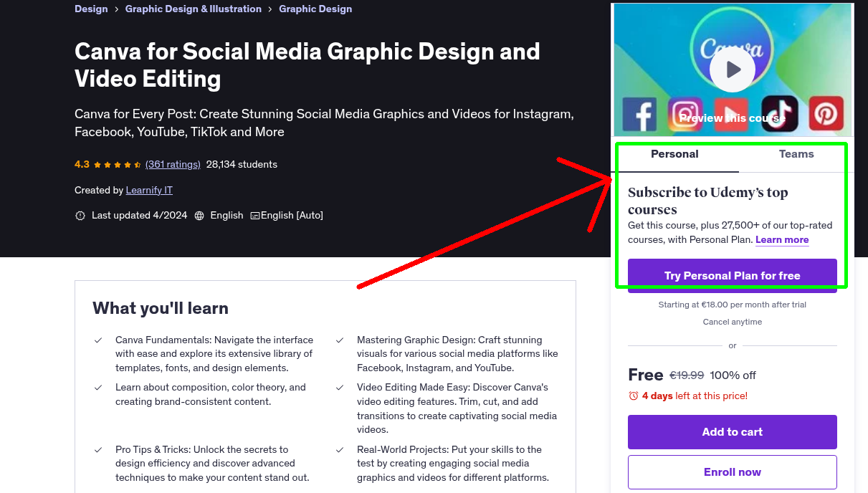Click the Preview this course label

coord(733,118)
